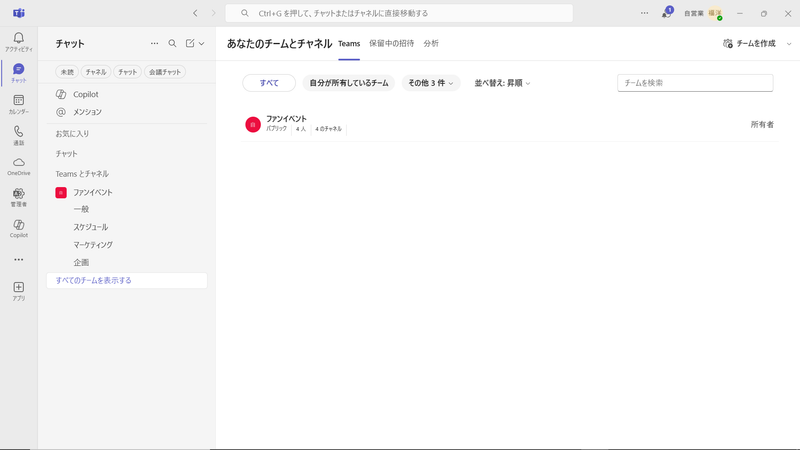Click the new chat compose icon
Screen dimensions: 800x450
tap(190, 43)
